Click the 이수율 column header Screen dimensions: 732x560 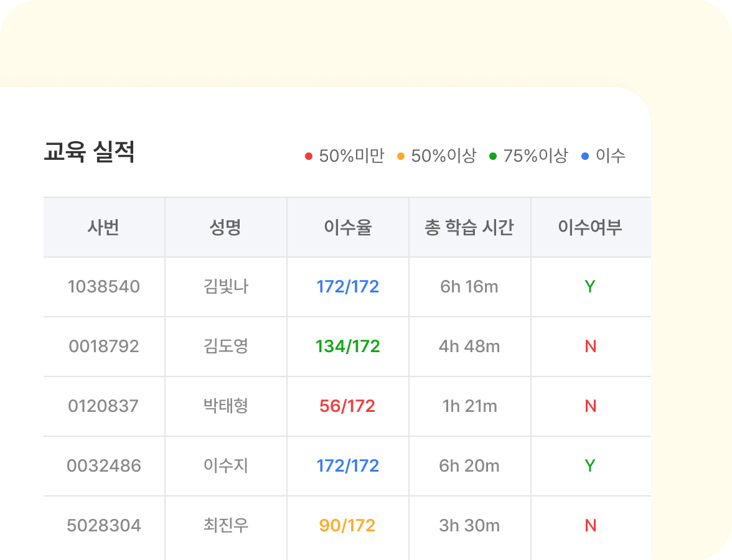pyautogui.click(x=347, y=226)
